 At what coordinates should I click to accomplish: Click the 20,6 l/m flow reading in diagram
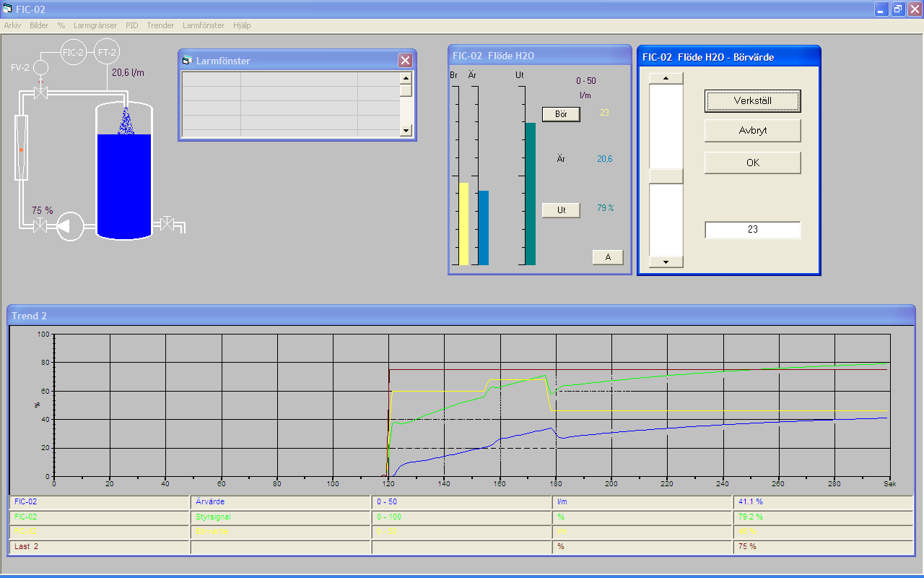click(x=128, y=72)
